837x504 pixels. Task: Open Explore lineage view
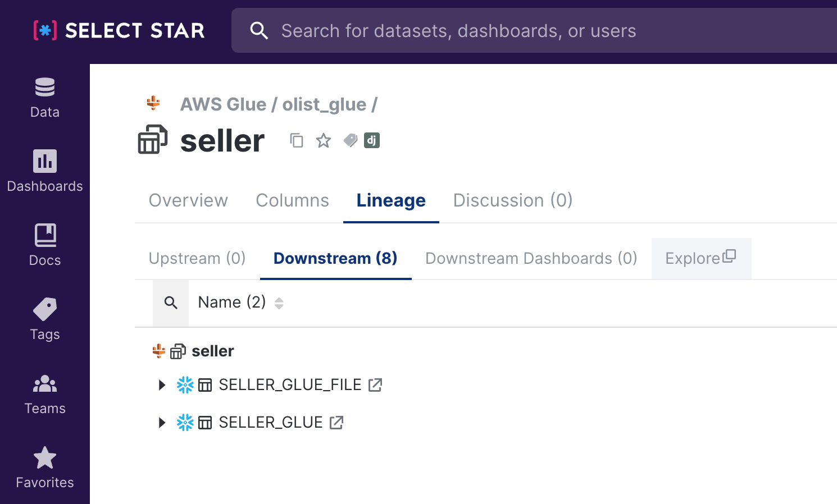pos(700,258)
